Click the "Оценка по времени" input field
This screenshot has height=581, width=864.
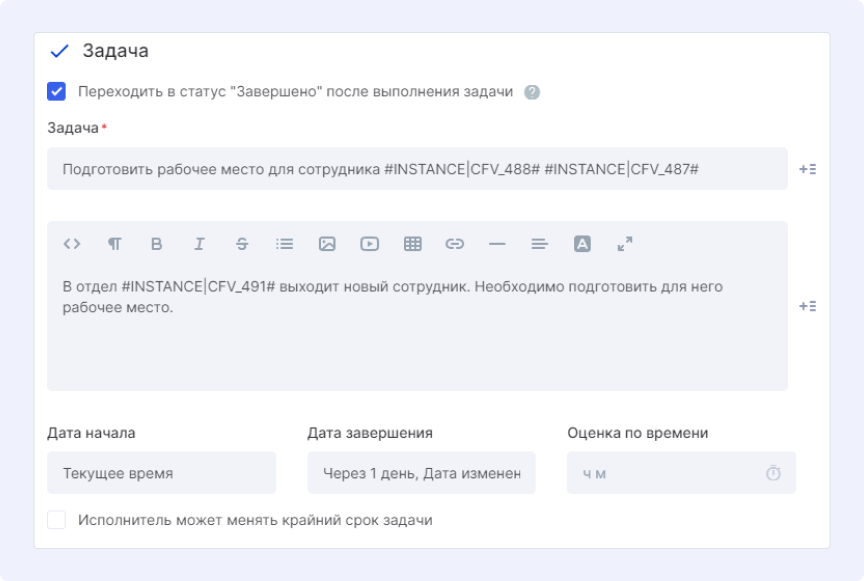pos(665,473)
